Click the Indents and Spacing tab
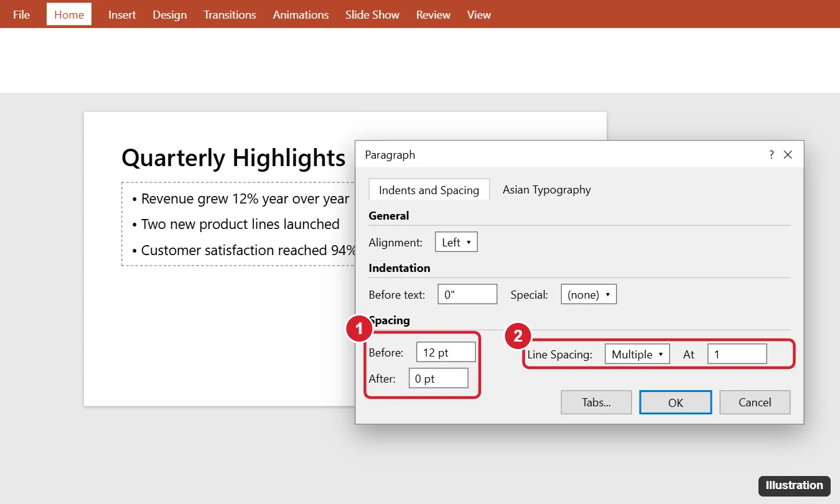The height and width of the screenshot is (504, 840). tap(429, 190)
